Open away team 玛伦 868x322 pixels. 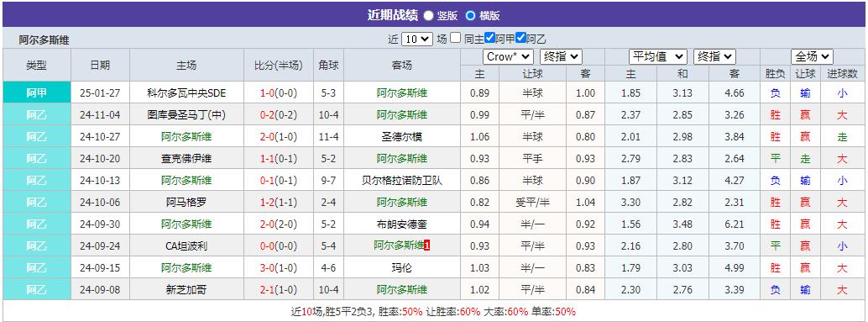coord(402,268)
